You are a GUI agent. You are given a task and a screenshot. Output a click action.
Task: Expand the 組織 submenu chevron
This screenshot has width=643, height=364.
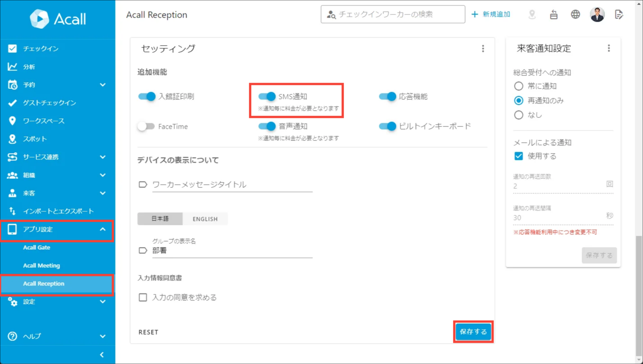(x=103, y=175)
